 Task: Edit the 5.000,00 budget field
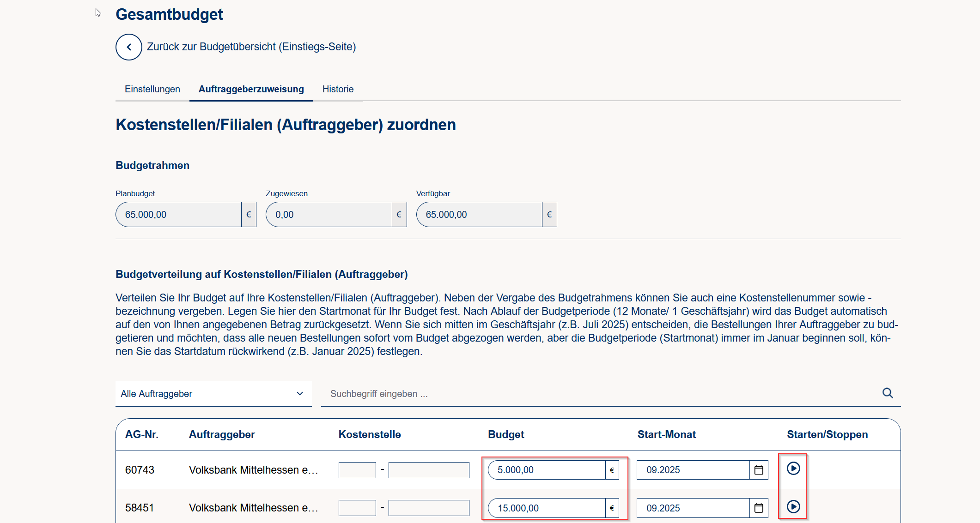pos(546,470)
